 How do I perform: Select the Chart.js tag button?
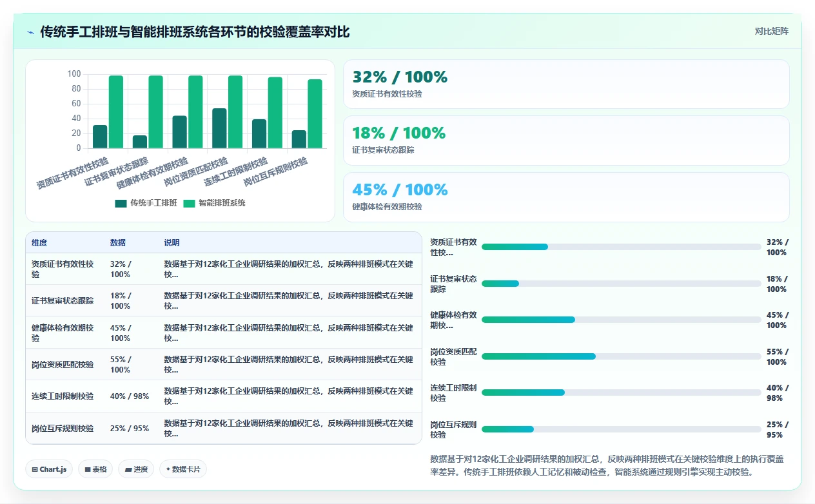coord(50,469)
